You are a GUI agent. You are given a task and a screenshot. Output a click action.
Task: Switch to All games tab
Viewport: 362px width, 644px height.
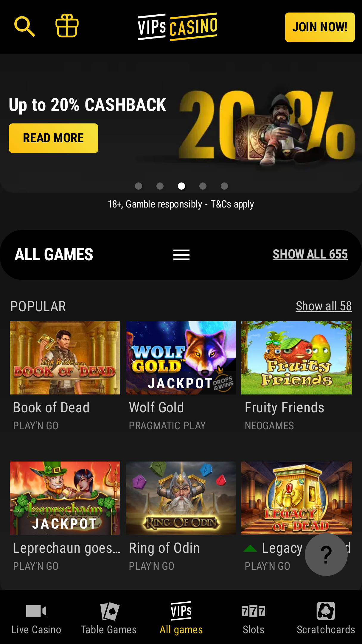pos(181,618)
